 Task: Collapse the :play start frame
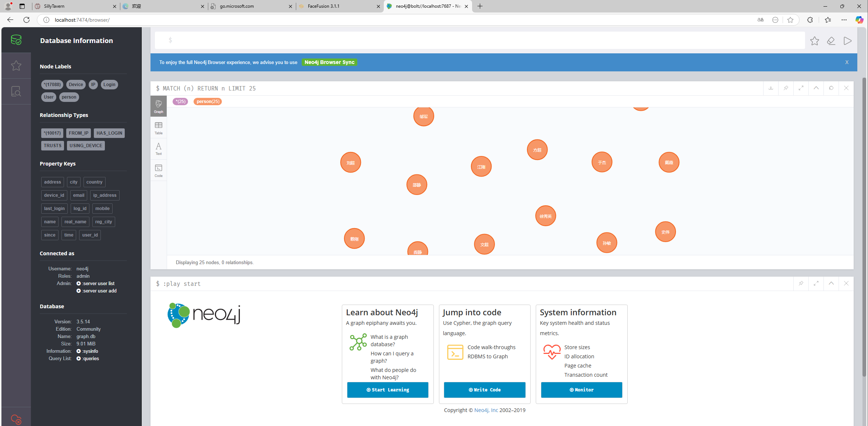click(x=831, y=284)
